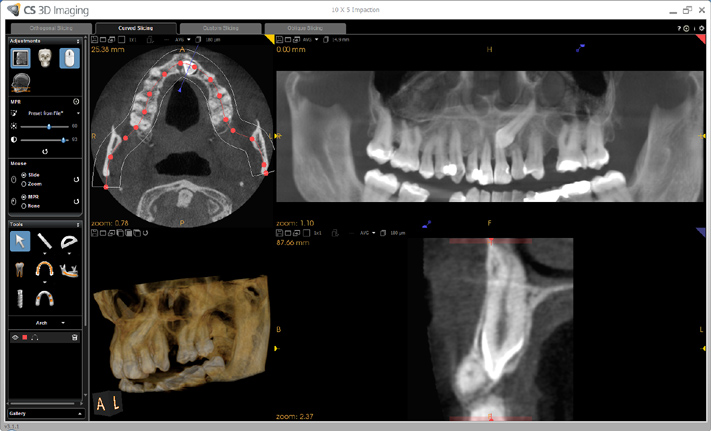The image size is (711, 431).
Task: Click the head profile slicing icon
Action: pyautogui.click(x=20, y=82)
